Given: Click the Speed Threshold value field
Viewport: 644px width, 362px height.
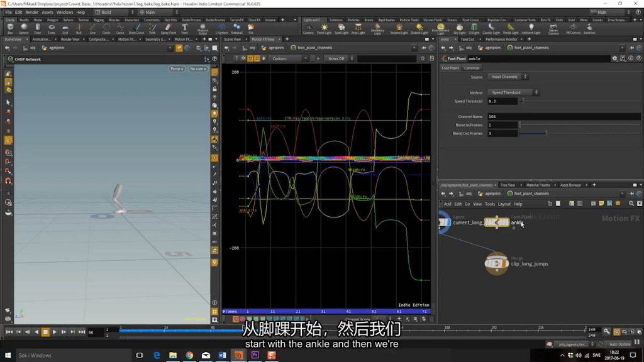Looking at the screenshot, I should (502, 101).
